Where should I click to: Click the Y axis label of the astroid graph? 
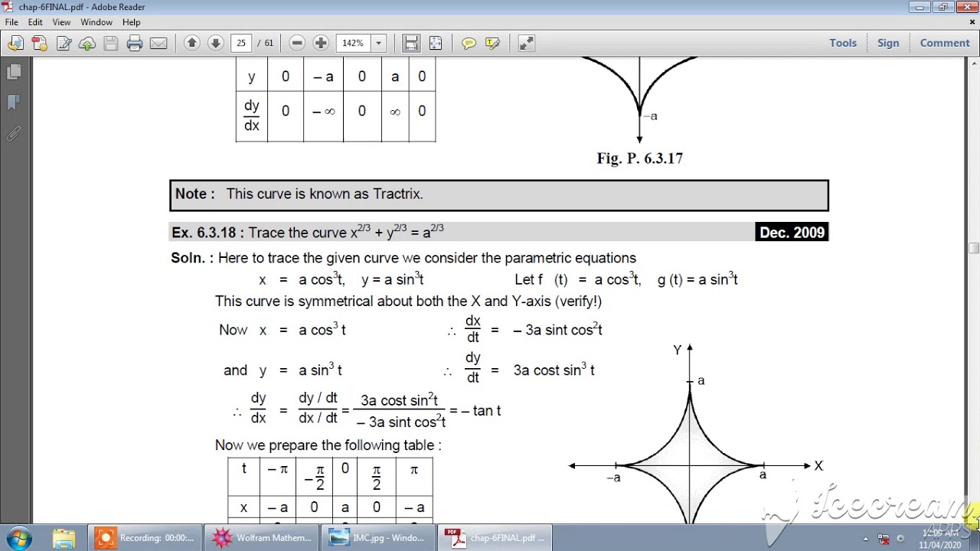(677, 350)
